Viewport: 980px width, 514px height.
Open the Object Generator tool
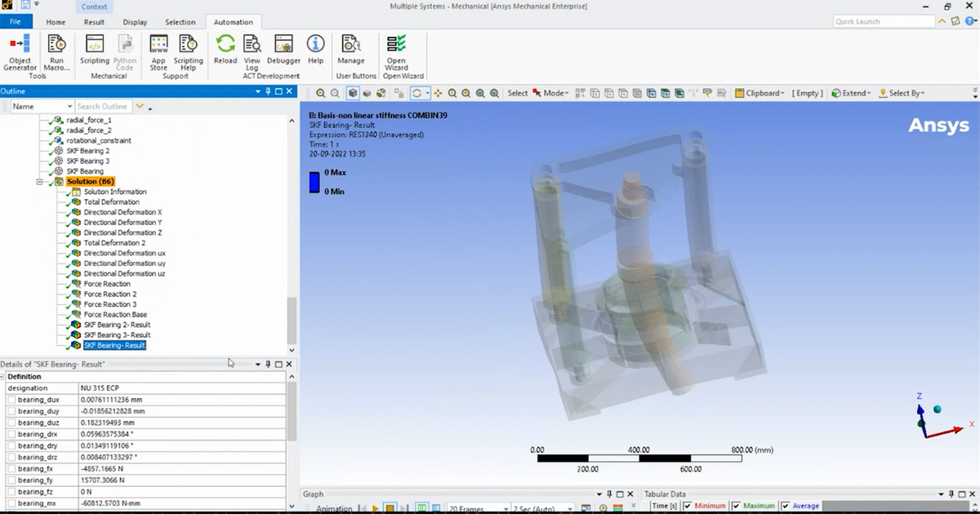click(20, 52)
